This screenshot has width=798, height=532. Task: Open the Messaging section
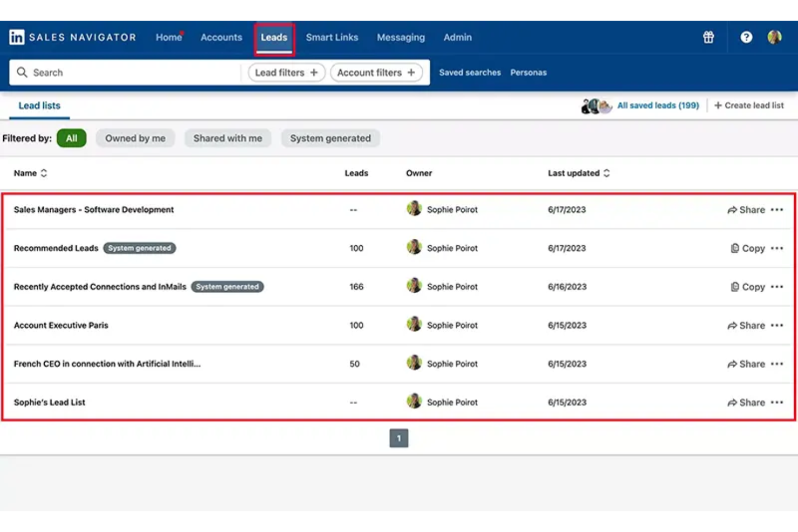click(401, 37)
